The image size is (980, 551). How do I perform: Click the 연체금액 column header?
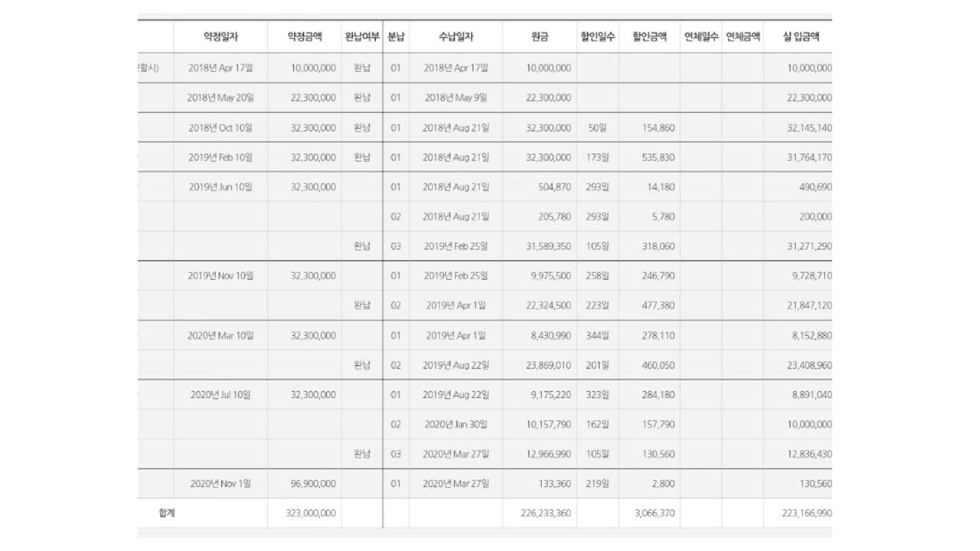click(743, 36)
